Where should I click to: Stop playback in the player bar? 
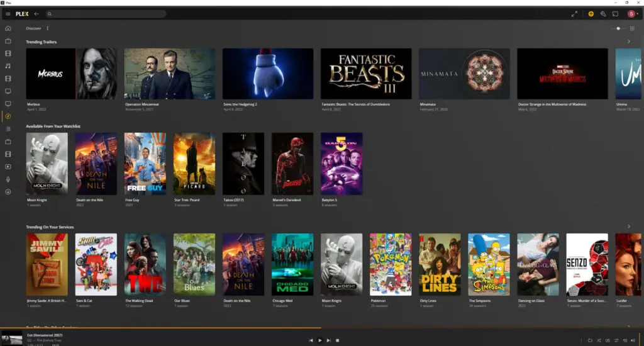coord(338,340)
